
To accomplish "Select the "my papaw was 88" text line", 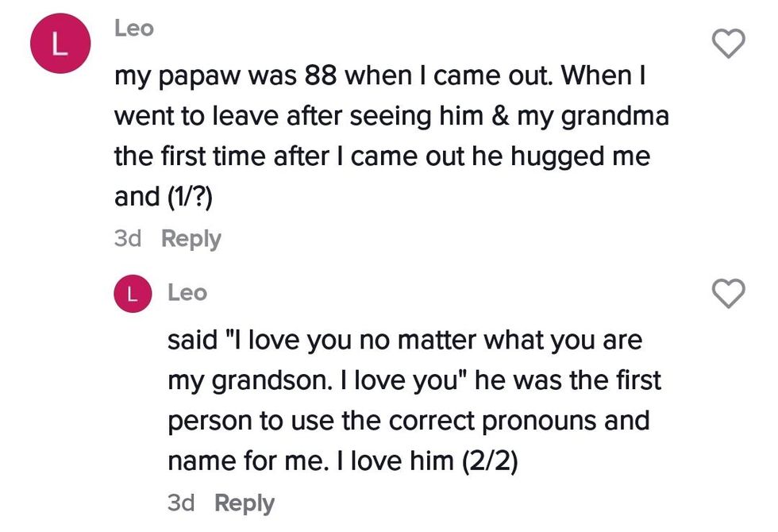I will click(x=382, y=77).
